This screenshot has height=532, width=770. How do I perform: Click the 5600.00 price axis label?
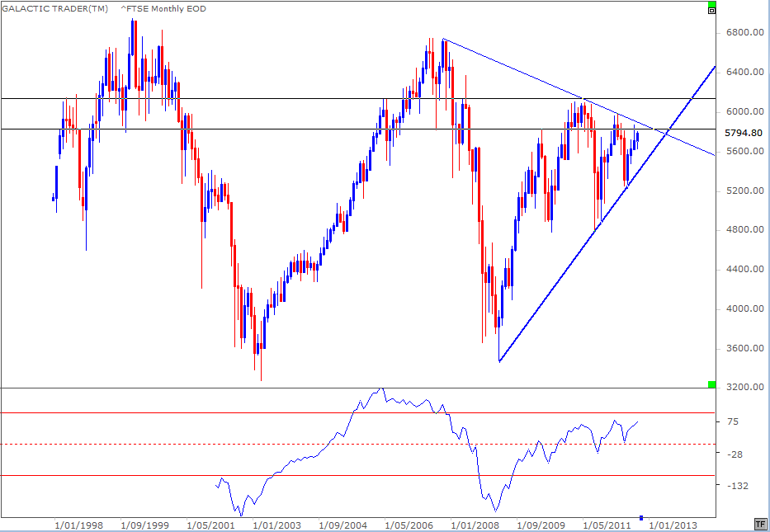[x=744, y=151]
